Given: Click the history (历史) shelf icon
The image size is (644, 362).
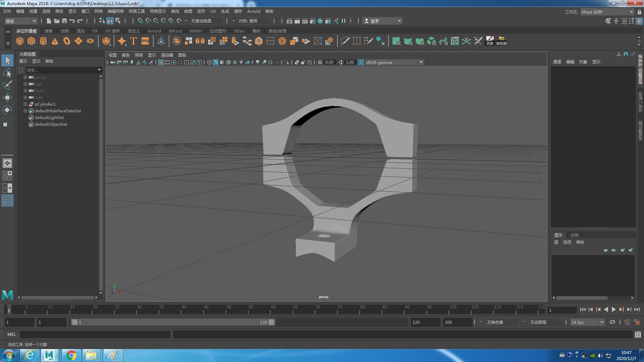Looking at the screenshot, I should (490, 41).
